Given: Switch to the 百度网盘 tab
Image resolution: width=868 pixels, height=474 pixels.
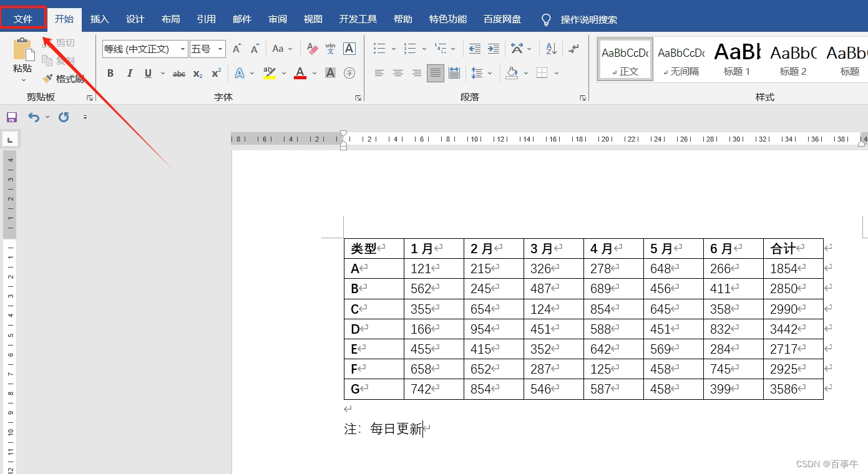Looking at the screenshot, I should [502, 19].
